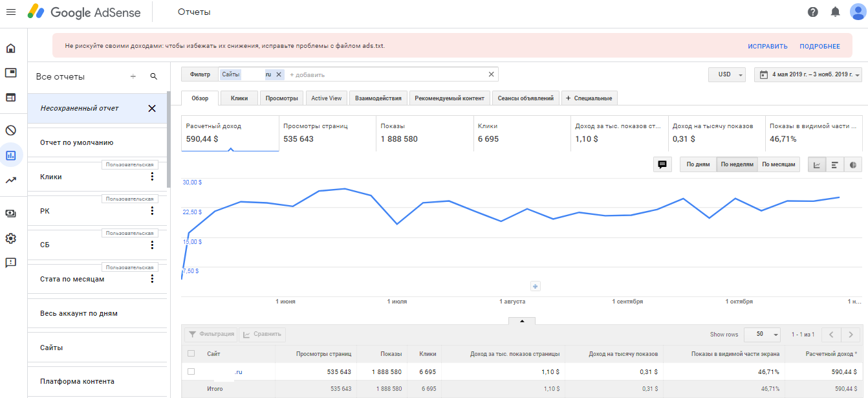Screen dimensions: 868x398
Task: Switch to pie chart view
Action: pos(853,165)
